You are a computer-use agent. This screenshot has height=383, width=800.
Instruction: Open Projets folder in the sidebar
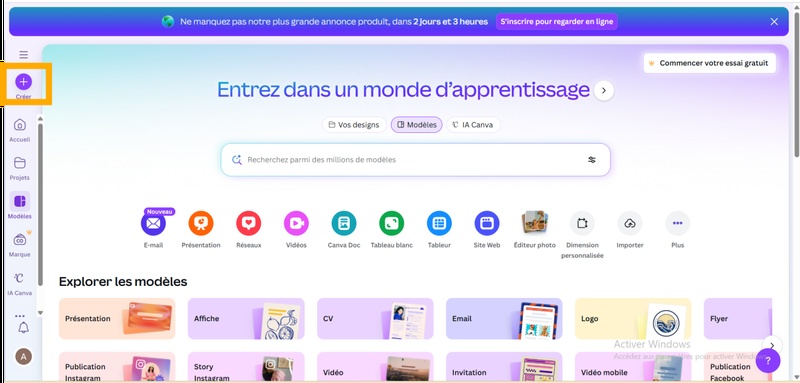click(20, 168)
